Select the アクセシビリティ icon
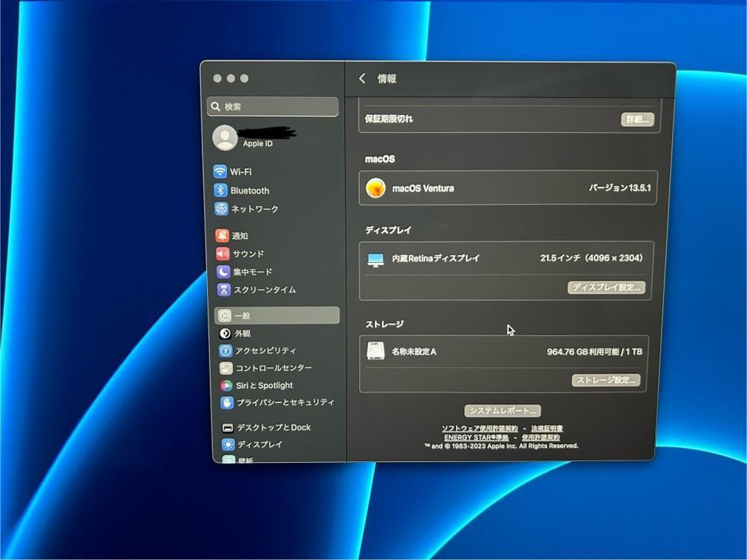This screenshot has width=747, height=560. tap(226, 351)
